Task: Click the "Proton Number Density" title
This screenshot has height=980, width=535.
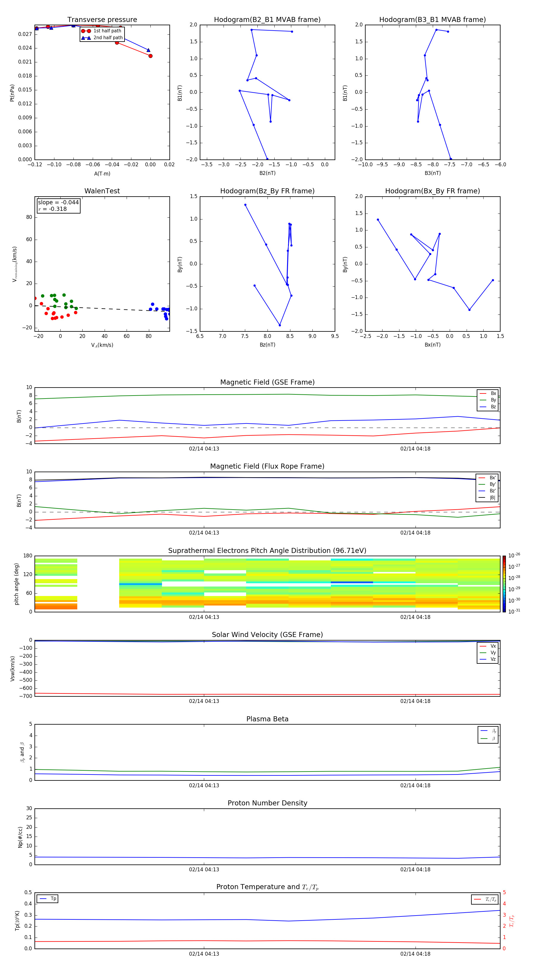Action: [x=267, y=803]
